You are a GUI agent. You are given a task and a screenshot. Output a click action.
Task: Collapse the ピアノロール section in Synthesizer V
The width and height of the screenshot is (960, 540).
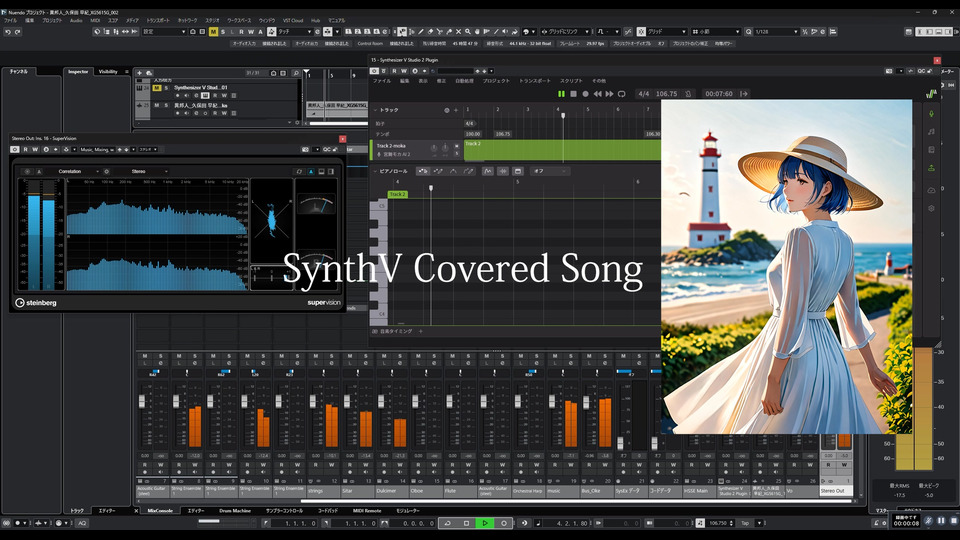(x=373, y=171)
